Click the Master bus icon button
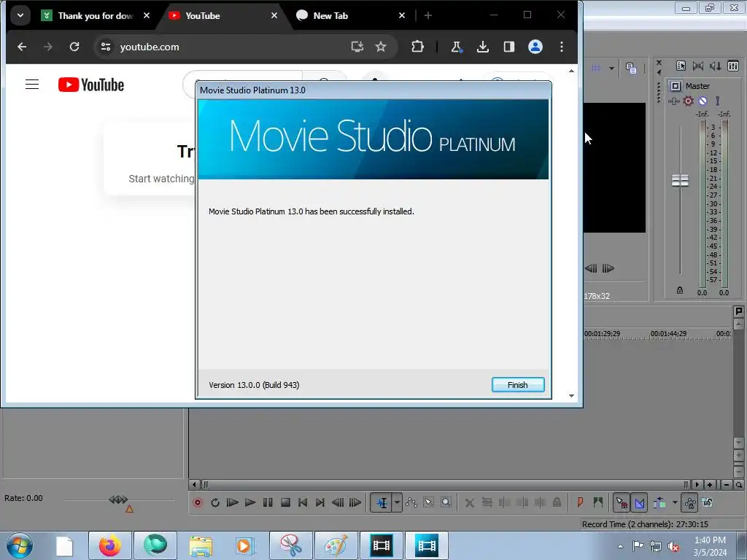The height and width of the screenshot is (560, 747). 676,86
